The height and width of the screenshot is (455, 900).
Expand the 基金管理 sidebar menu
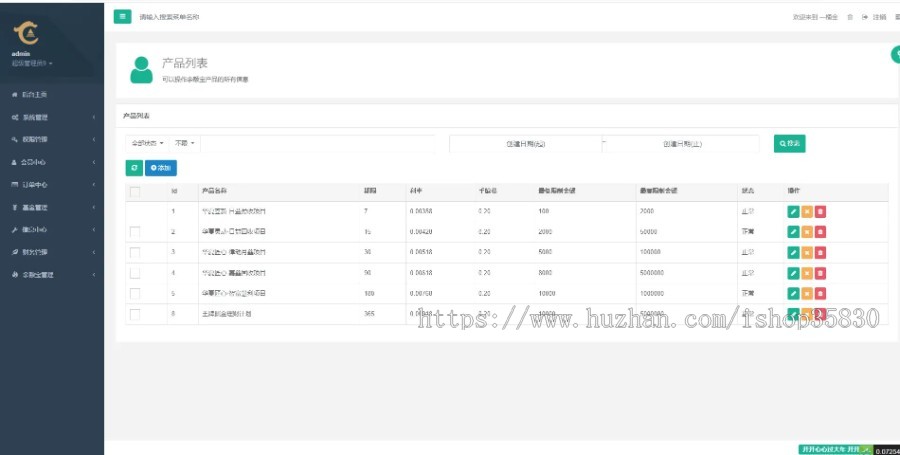pos(52,207)
